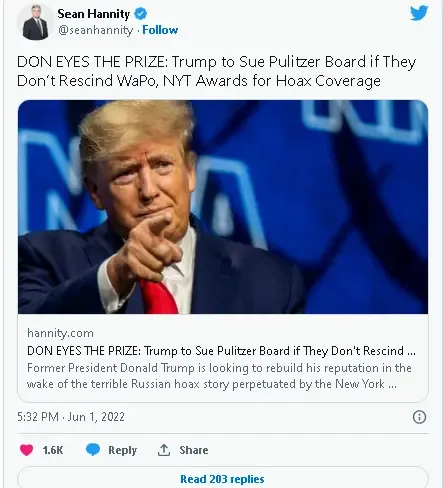The width and height of the screenshot is (443, 488).
Task: Open Sean Hannity's profile picture
Action: (35, 22)
